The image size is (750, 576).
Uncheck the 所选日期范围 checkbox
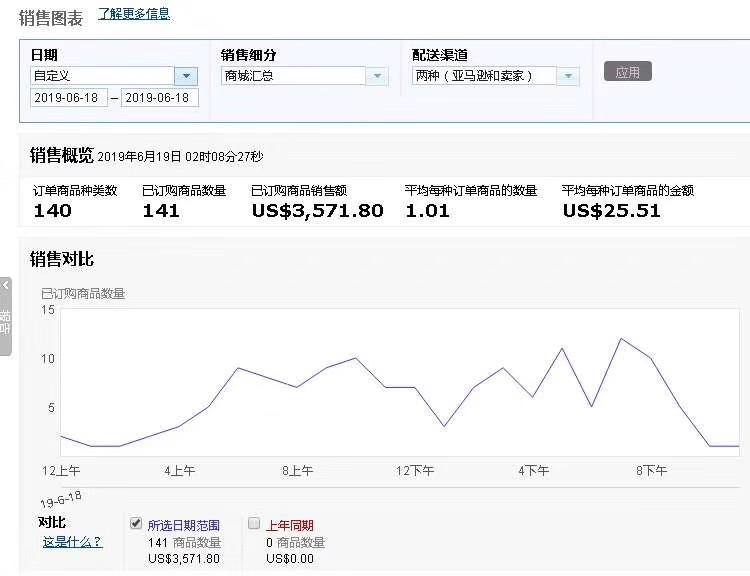(x=136, y=523)
